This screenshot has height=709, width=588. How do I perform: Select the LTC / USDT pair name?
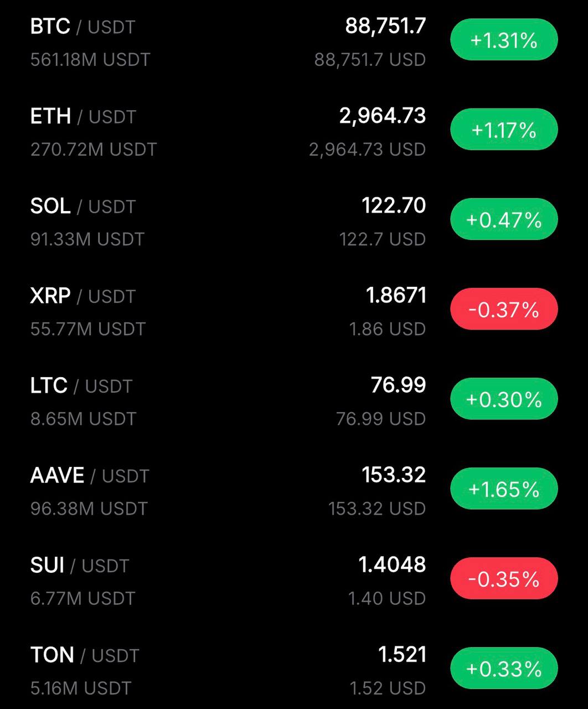pos(81,386)
